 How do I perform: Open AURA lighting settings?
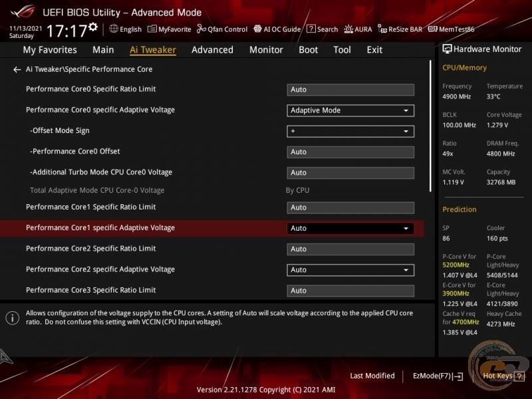(358, 29)
